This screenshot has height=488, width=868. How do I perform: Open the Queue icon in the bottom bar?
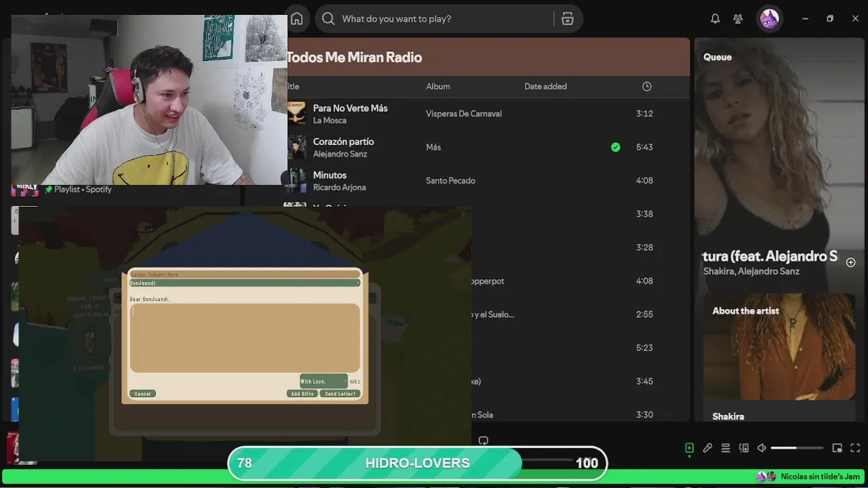click(x=726, y=448)
